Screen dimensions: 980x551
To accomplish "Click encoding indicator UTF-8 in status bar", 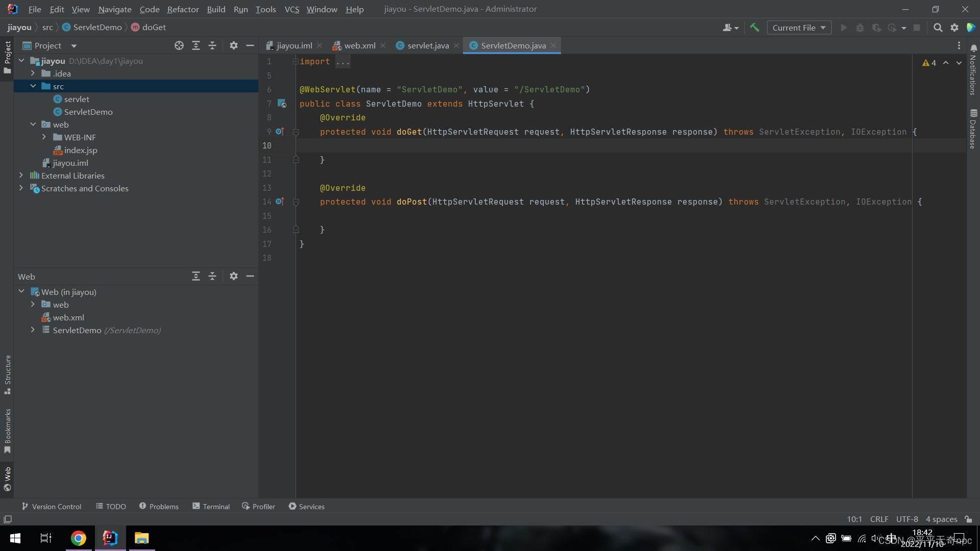I will point(909,519).
